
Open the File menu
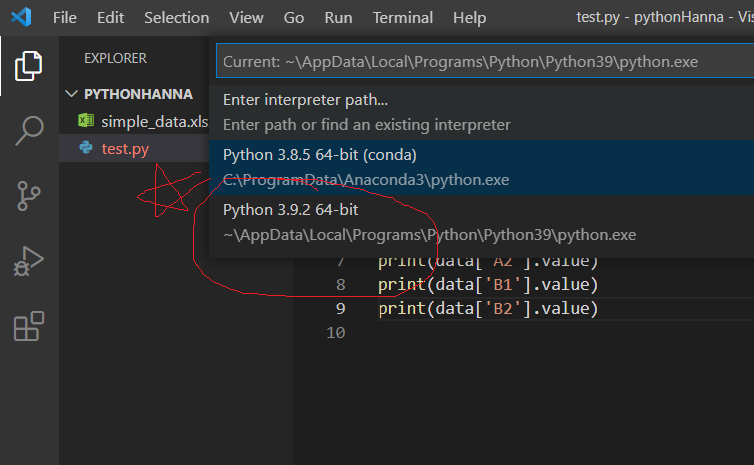pos(64,18)
